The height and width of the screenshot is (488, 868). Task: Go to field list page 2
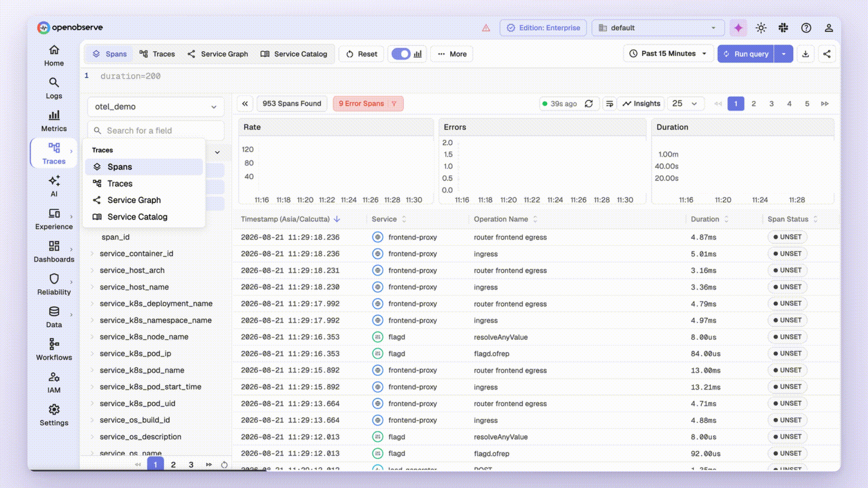click(x=173, y=465)
